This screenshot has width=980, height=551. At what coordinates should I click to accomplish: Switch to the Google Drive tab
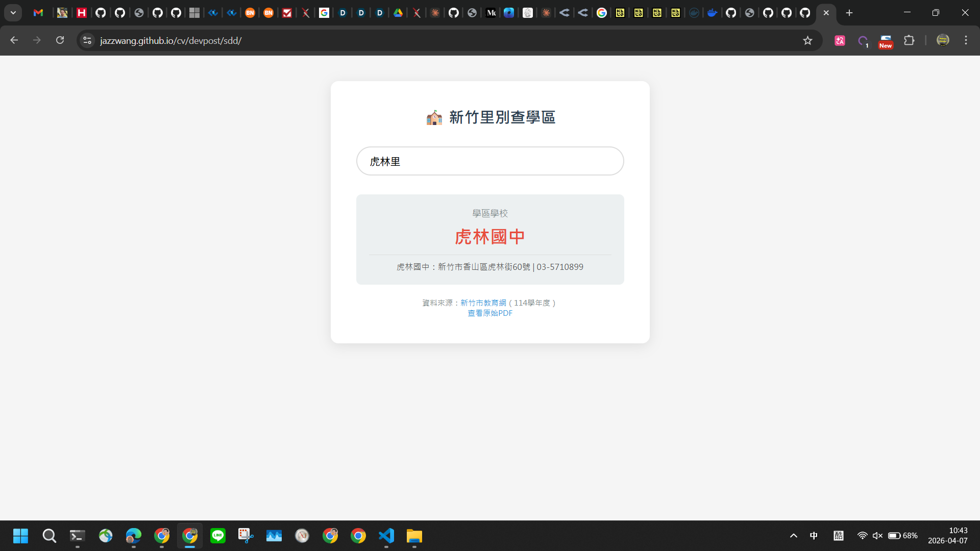(x=398, y=13)
